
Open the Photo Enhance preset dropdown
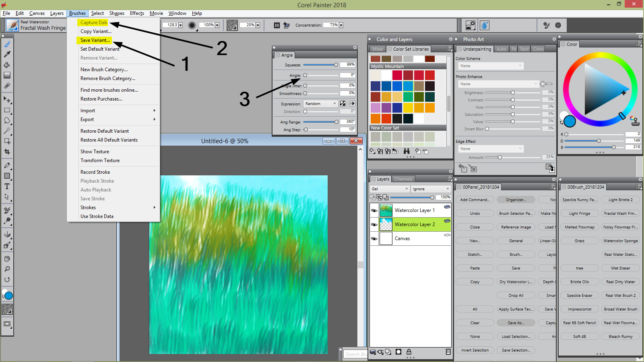[498, 84]
